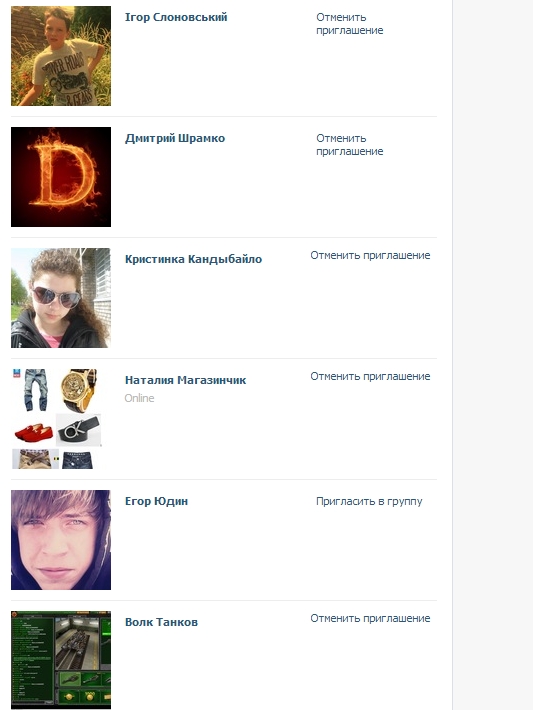Image resolution: width=533 pixels, height=710 pixels.
Task: Invite Егор Юдин to the group
Action: click(x=369, y=501)
